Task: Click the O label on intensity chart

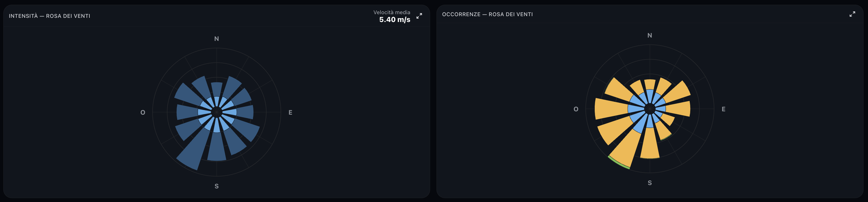Action: click(x=143, y=112)
